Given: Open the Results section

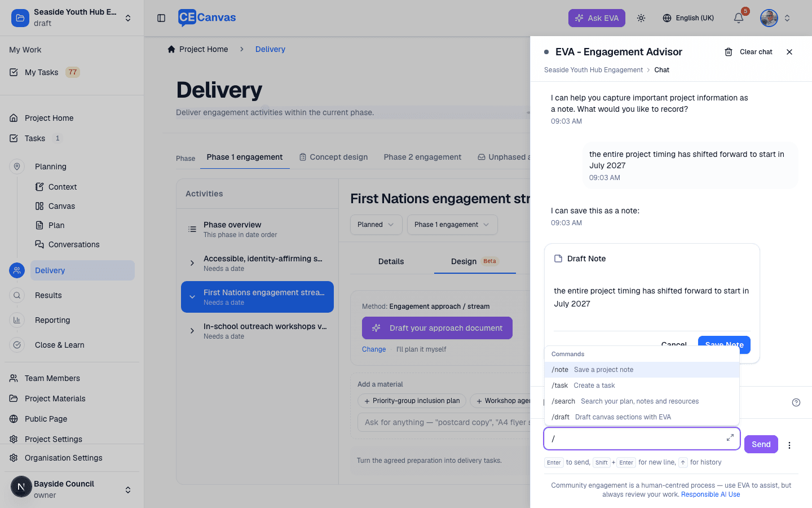Looking at the screenshot, I should point(48,295).
